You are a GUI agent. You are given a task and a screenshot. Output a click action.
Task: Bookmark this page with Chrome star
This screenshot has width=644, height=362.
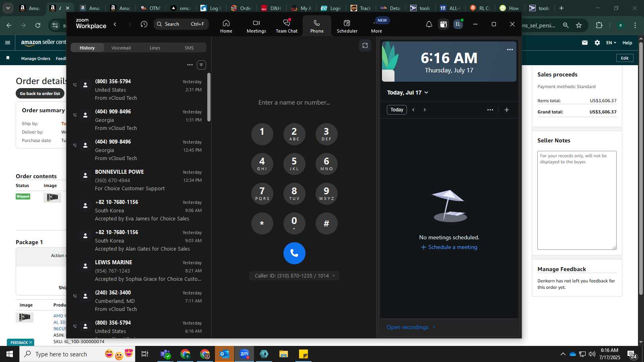pyautogui.click(x=579, y=25)
